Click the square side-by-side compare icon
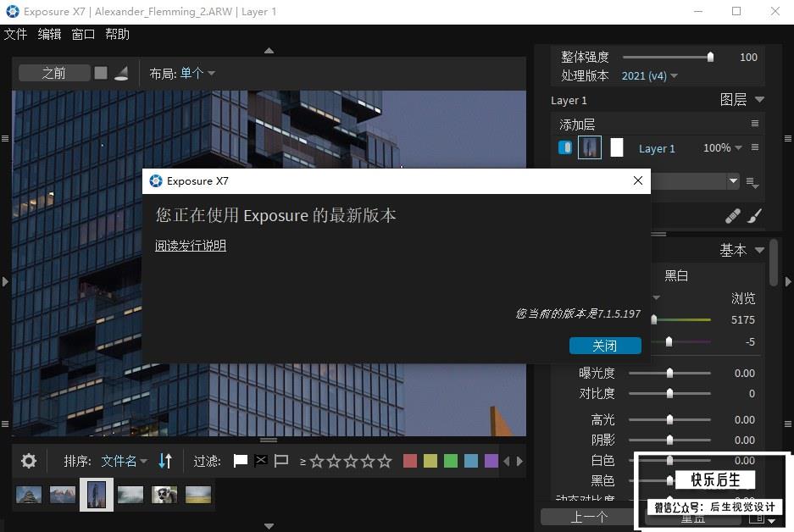The image size is (794, 532). pyautogui.click(x=101, y=74)
